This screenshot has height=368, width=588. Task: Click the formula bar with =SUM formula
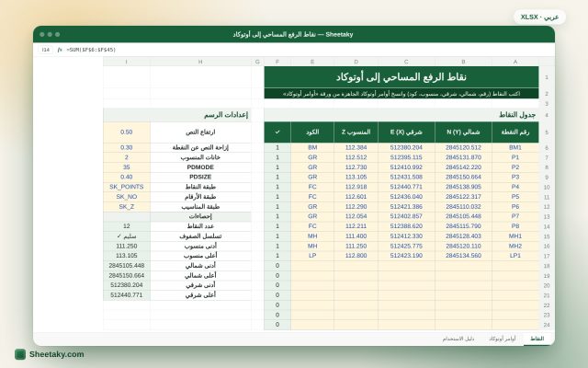91,50
